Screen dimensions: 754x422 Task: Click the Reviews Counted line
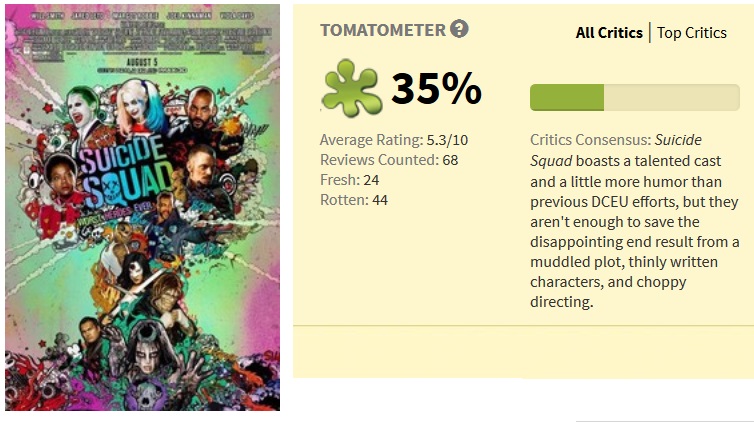pyautogui.click(x=389, y=160)
